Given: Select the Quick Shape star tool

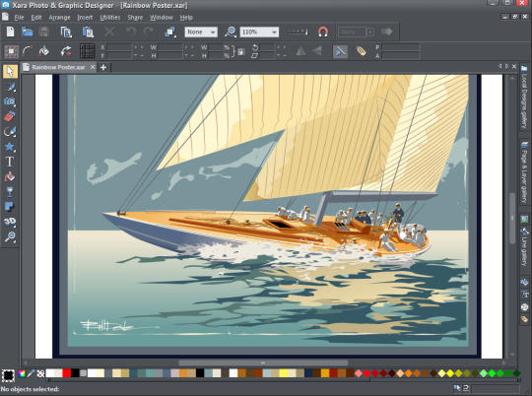Looking at the screenshot, I should [10, 147].
